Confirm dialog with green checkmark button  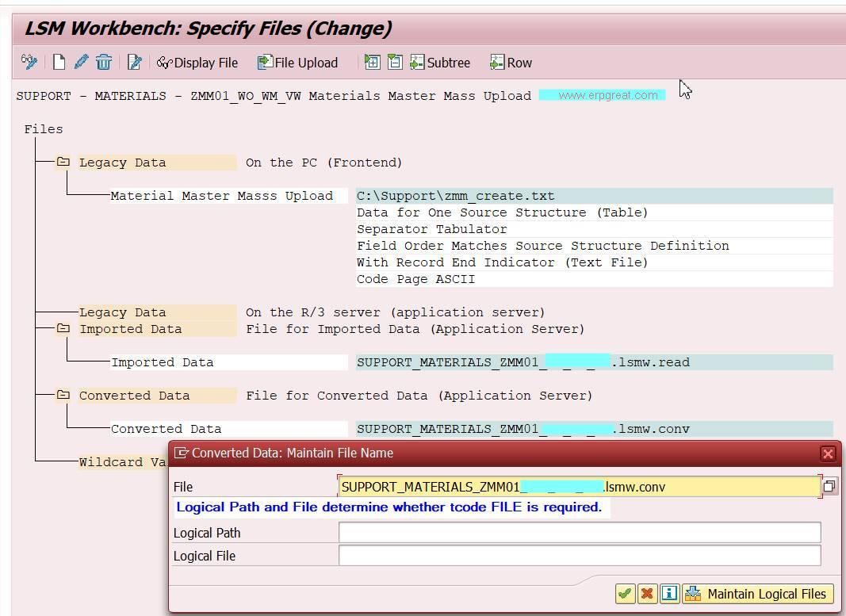625,594
